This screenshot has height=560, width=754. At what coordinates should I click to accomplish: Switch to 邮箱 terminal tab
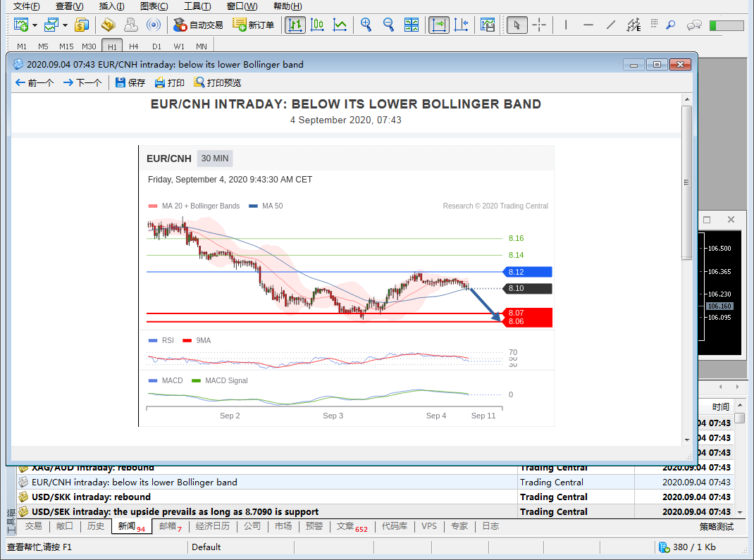click(171, 526)
